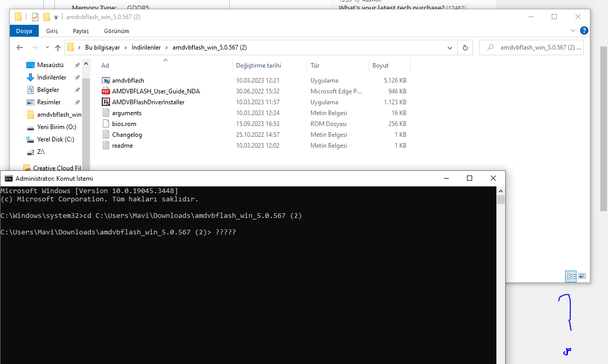608x364 pixels.
Task: Go forward in File Explorer
Action: point(35,48)
